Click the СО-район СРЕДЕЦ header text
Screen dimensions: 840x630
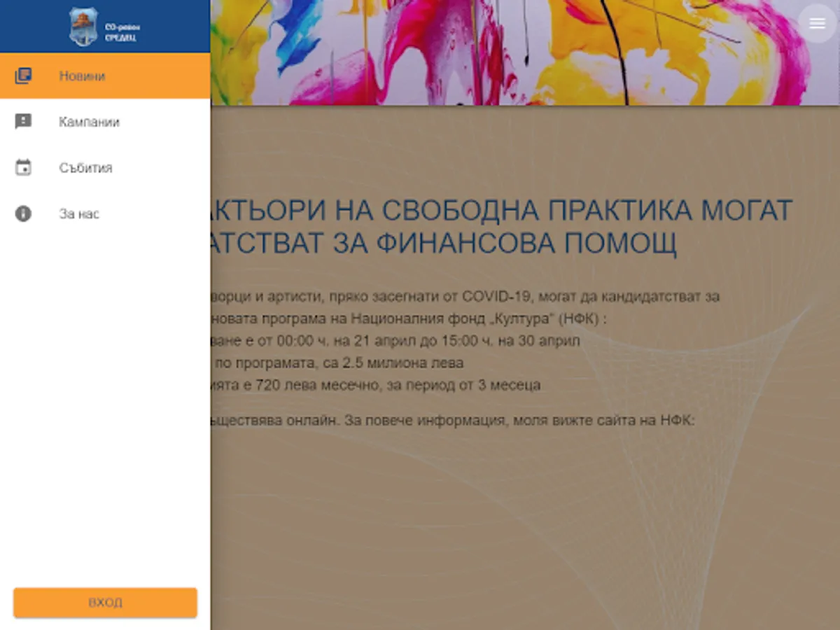[122, 32]
